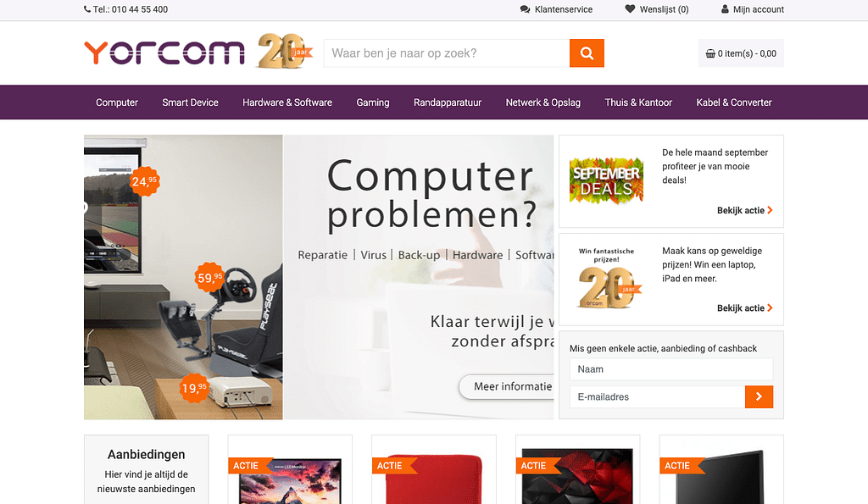Click phone number 010 44 55 400

coord(140,9)
